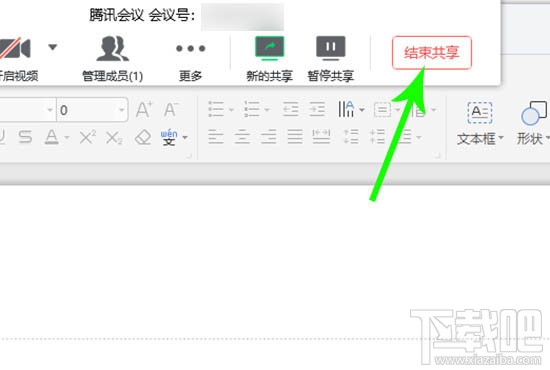Decrease font size with A- icon
The image size is (550, 370).
point(171,110)
